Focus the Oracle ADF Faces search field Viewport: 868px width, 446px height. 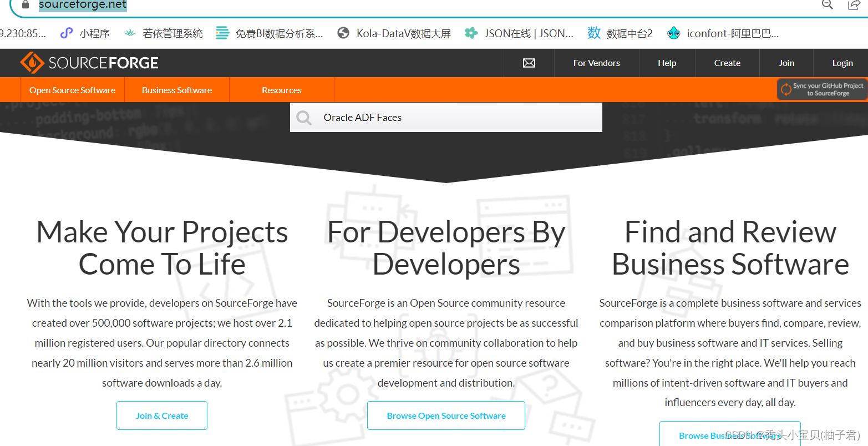click(x=446, y=118)
